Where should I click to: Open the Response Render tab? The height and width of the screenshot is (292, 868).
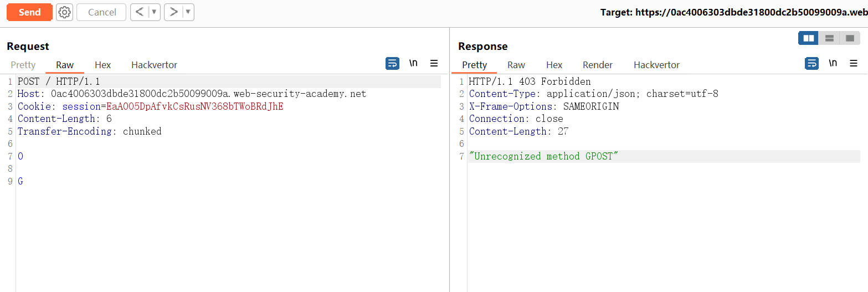click(597, 65)
